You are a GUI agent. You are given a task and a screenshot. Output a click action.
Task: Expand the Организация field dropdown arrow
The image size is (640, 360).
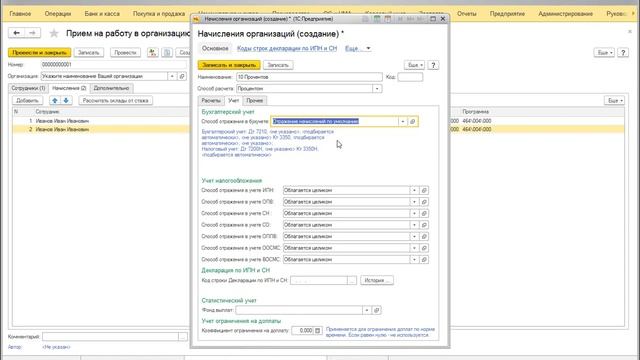172,76
